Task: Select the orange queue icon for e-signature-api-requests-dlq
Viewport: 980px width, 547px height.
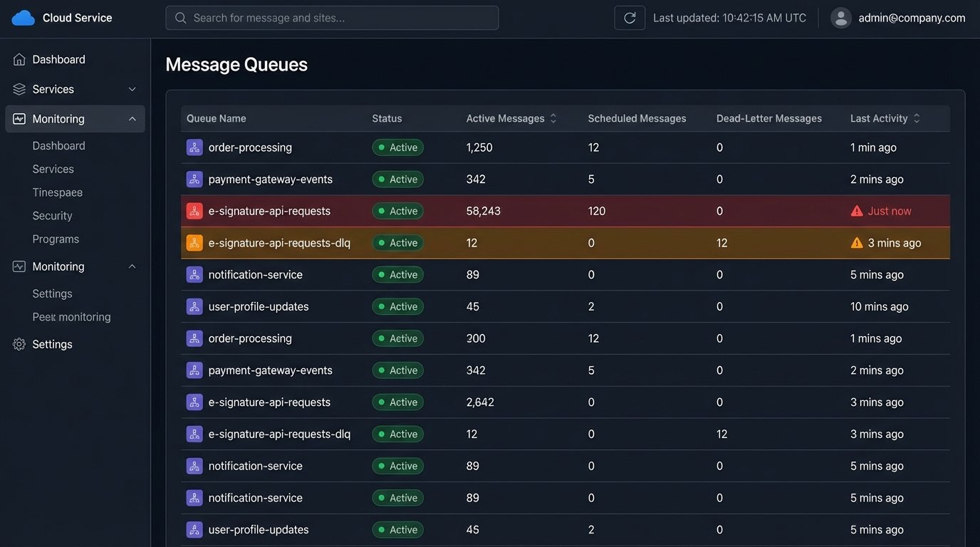Action: (x=194, y=242)
